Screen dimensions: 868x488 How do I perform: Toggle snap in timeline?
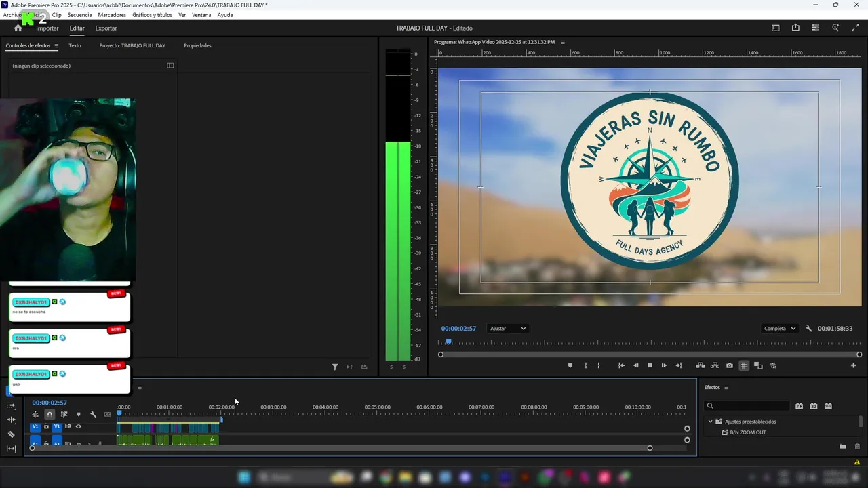pos(50,414)
